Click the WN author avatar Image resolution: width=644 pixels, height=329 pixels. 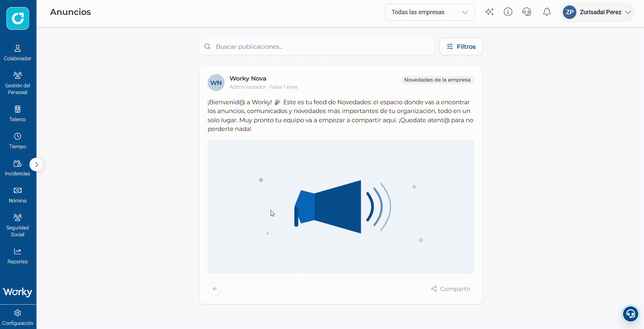point(216,83)
